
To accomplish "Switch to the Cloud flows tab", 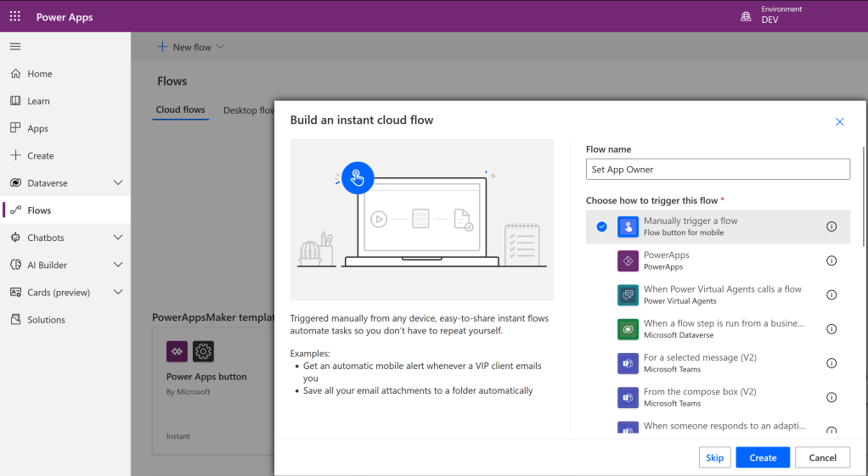I will coord(180,110).
